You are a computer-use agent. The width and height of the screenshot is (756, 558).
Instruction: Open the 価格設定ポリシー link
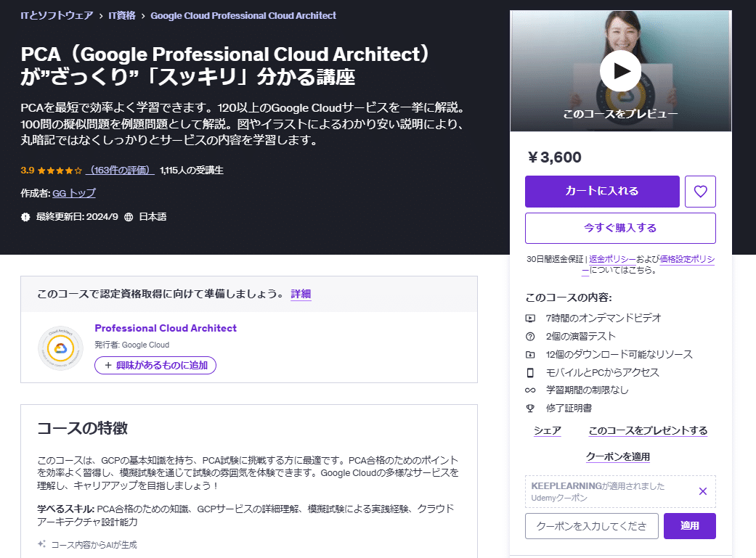tap(686, 259)
